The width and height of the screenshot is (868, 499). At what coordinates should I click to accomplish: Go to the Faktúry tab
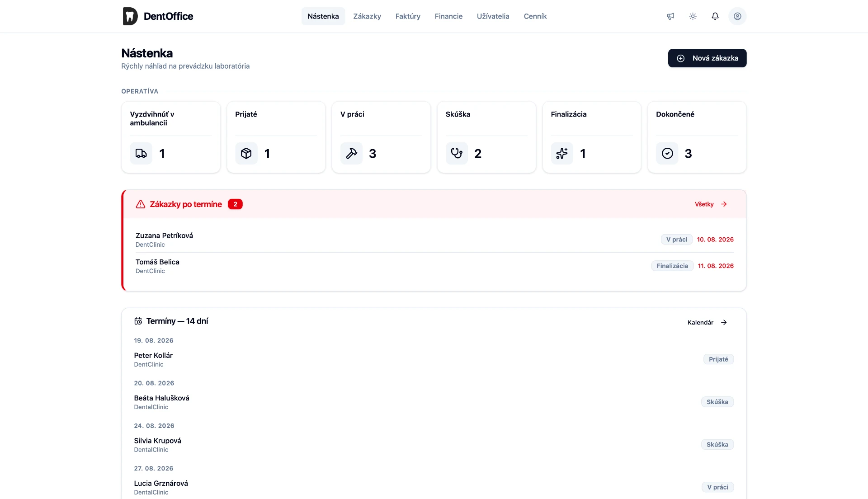pyautogui.click(x=408, y=16)
